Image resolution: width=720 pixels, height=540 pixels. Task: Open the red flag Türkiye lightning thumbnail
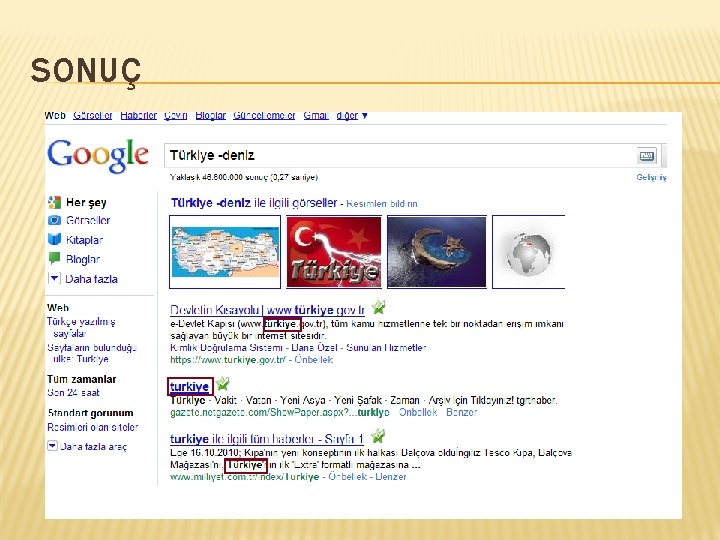[x=334, y=252]
